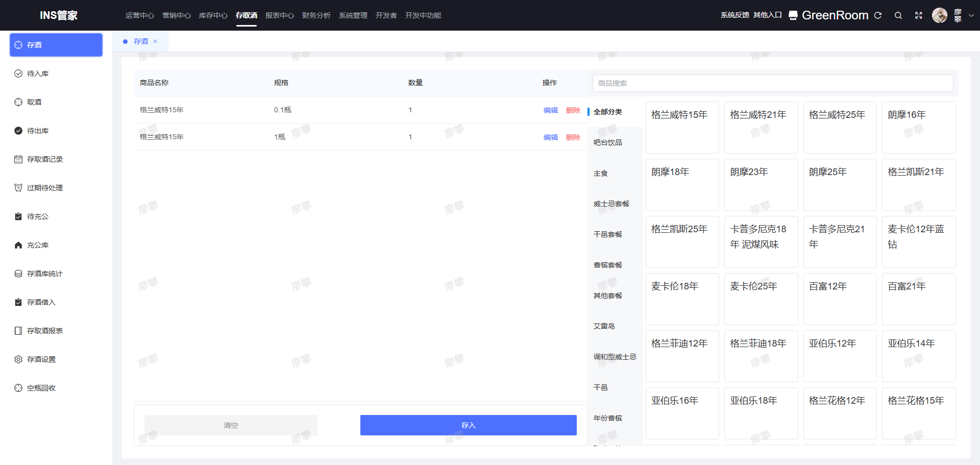Viewport: 980px width, 465px height.
Task: Add product card 格兰凯斯21年
Action: click(919, 185)
